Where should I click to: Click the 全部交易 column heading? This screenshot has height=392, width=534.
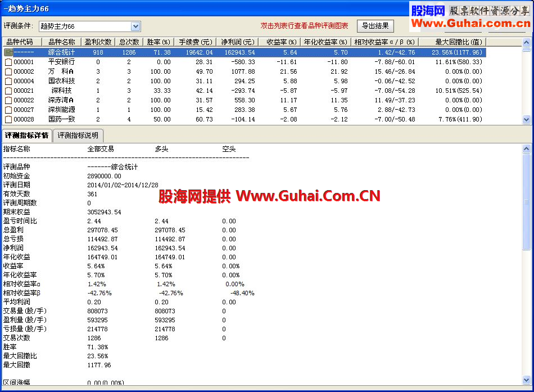[x=101, y=149]
